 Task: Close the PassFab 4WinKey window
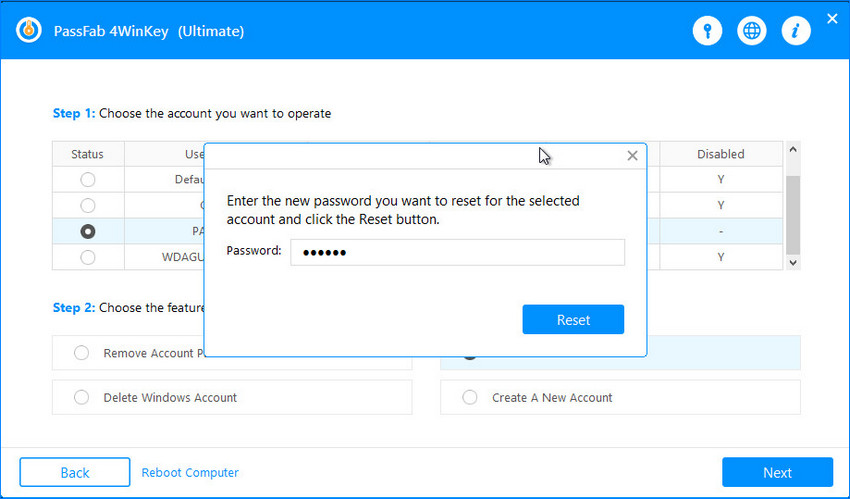[832, 18]
